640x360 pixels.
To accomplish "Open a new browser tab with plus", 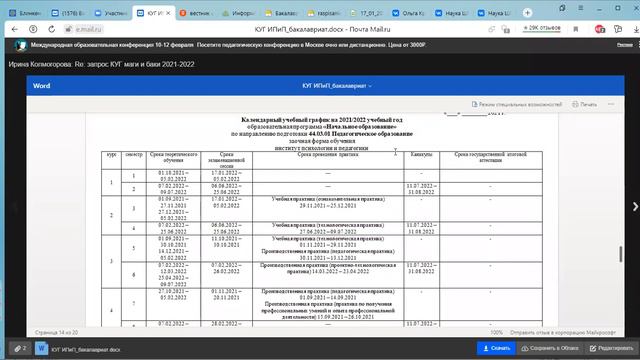I will tap(527, 13).
